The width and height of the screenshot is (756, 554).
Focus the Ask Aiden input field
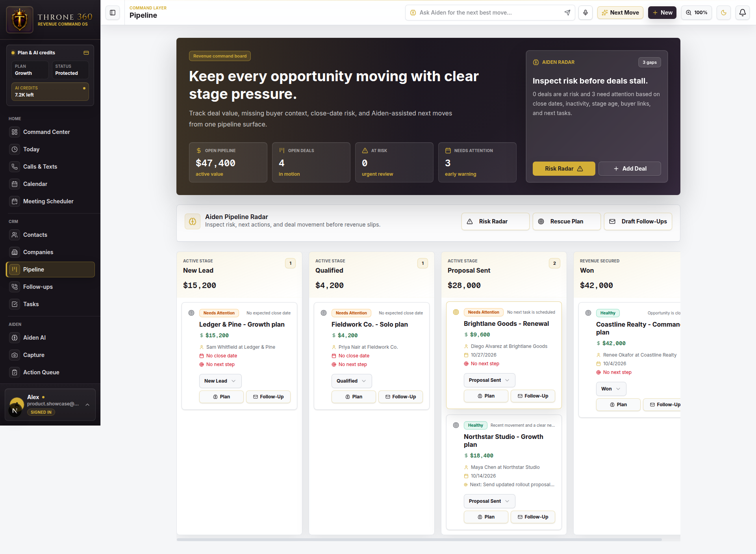tap(488, 13)
